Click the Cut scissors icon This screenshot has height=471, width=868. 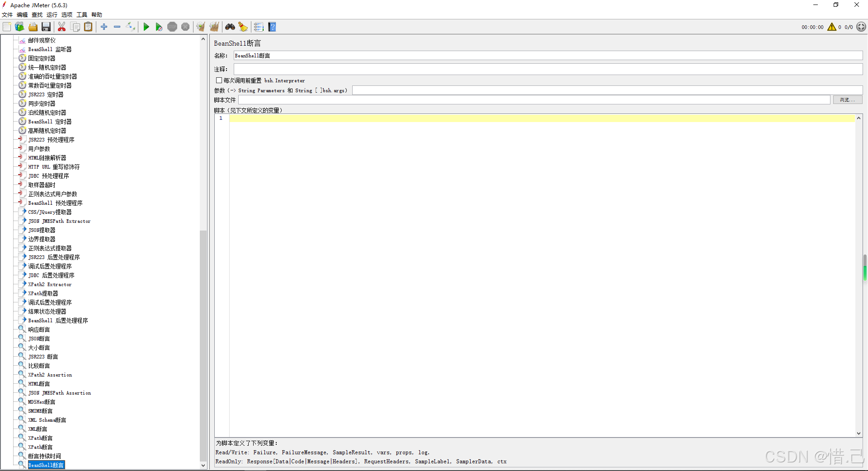[62, 27]
